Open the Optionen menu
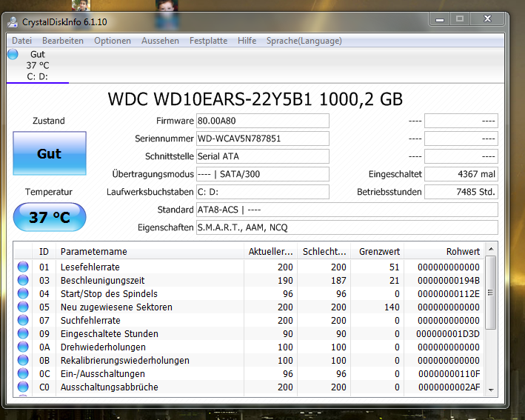This screenshot has height=420, width=525. (x=113, y=41)
